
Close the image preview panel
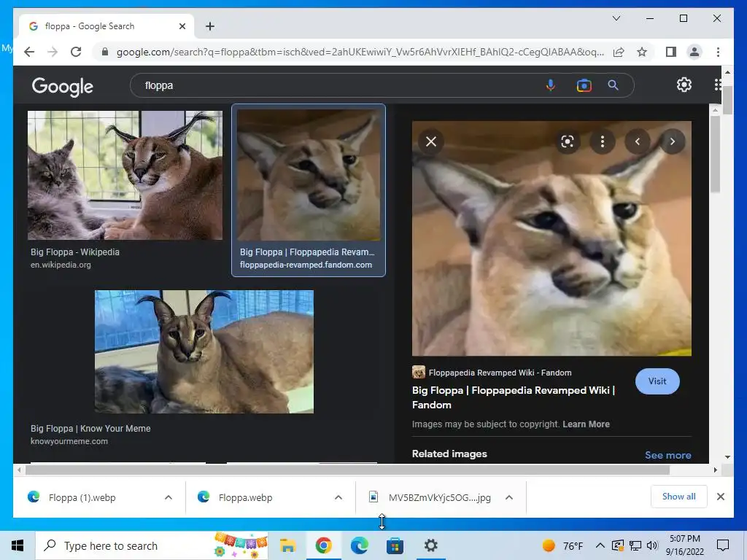point(431,141)
